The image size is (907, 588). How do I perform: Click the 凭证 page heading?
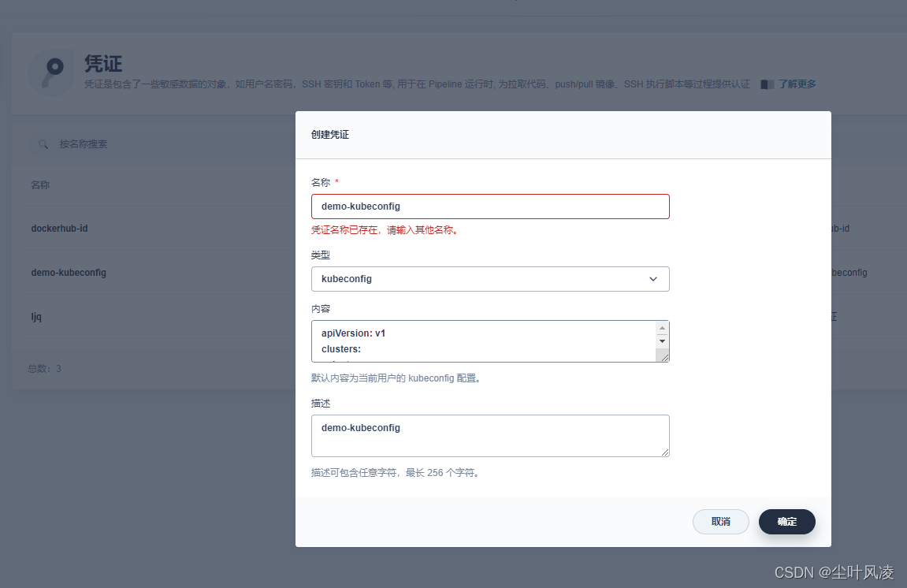[103, 64]
